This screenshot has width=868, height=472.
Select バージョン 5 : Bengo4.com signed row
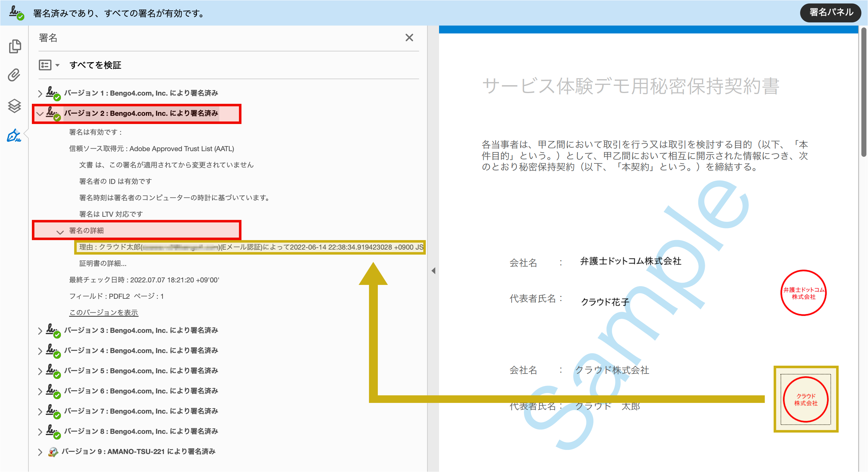141,371
